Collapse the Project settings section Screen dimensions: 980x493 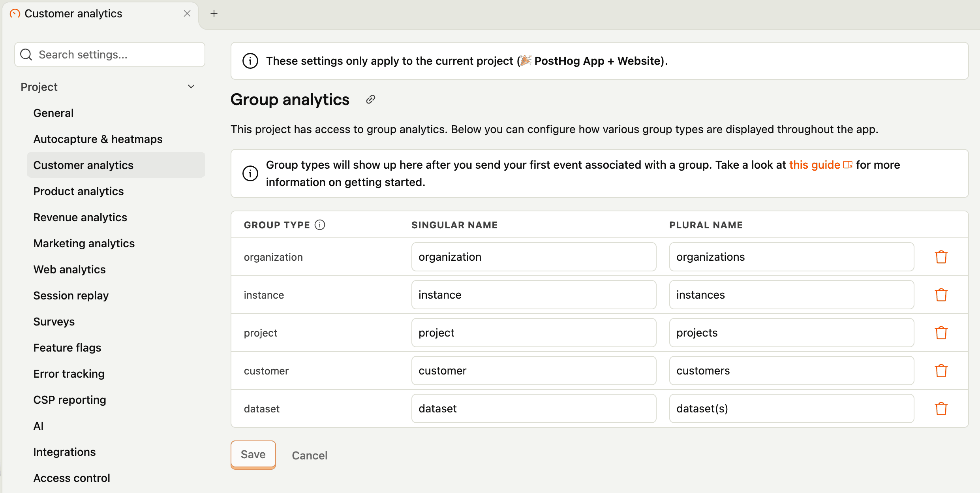pyautogui.click(x=191, y=86)
